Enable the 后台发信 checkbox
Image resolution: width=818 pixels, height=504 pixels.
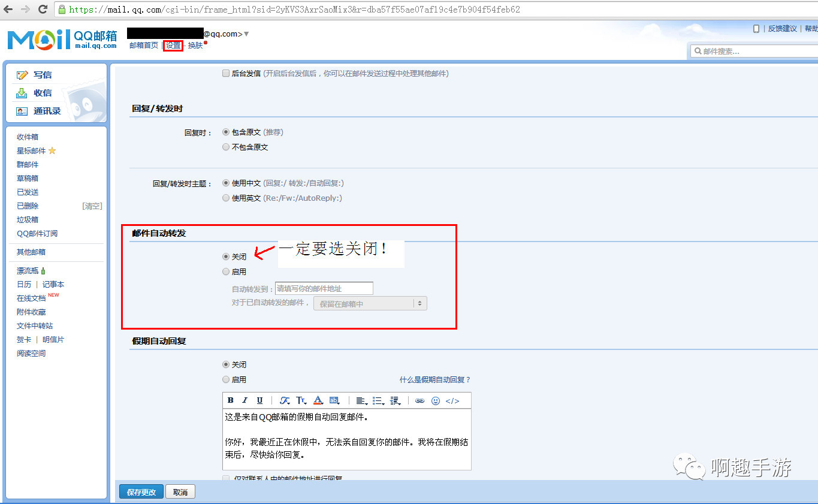pos(226,73)
